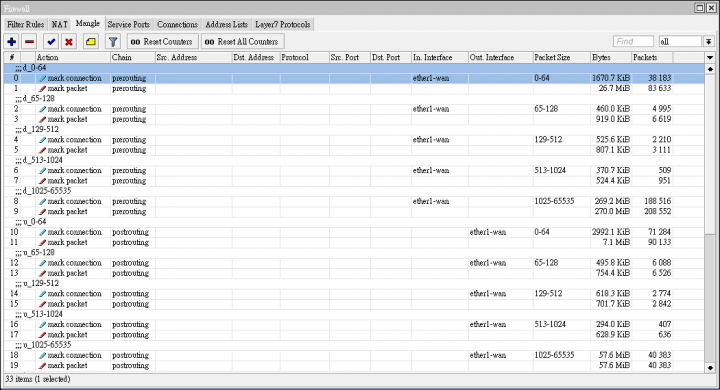Viewport: 720px width, 390px height.
Task: Click mark connection icon in rule 2
Action: 42,109
